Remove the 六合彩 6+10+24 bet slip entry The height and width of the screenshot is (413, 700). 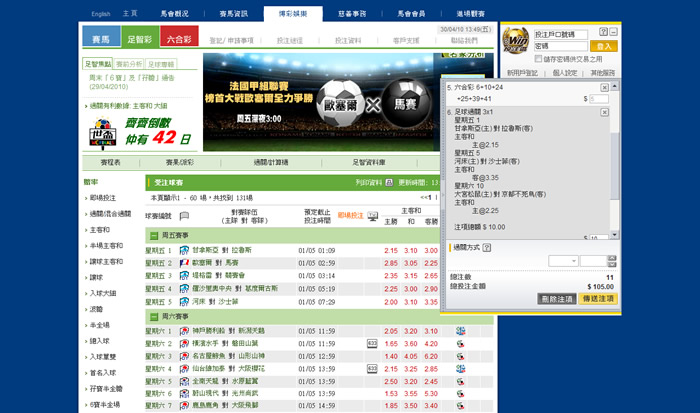[x=604, y=88]
